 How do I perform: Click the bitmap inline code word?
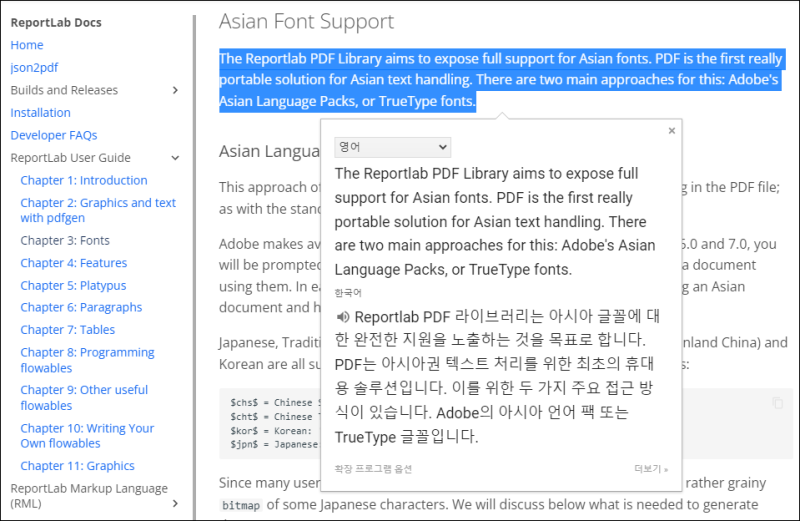coord(241,505)
